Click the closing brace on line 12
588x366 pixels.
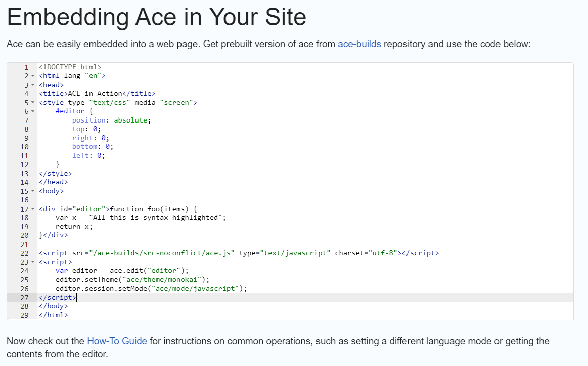coord(57,164)
